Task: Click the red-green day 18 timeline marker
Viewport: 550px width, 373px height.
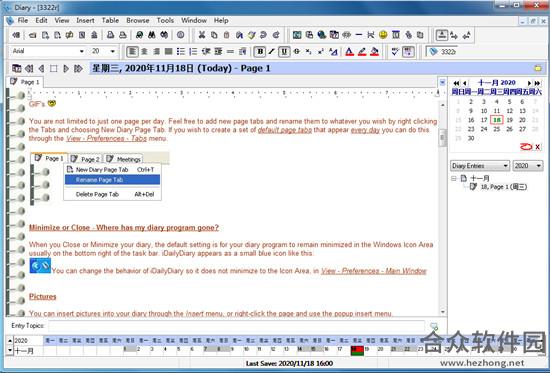Action: pyautogui.click(x=357, y=351)
